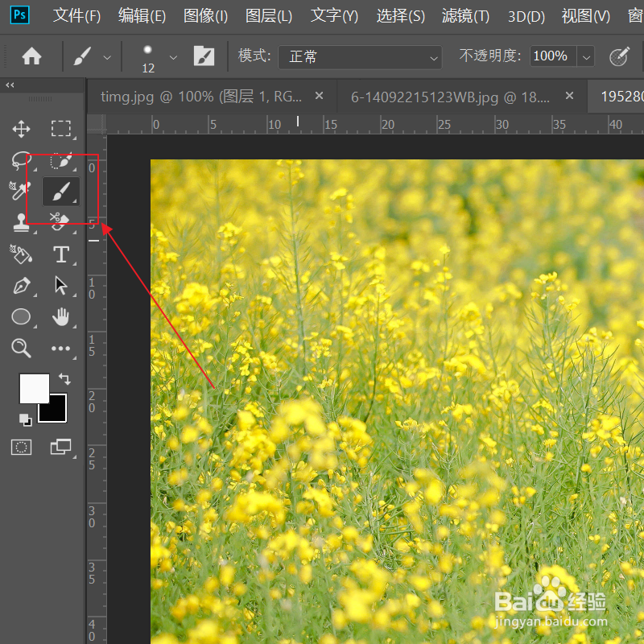
Task: Open the Edit Toolbar three-dots menu
Action: tap(61, 349)
